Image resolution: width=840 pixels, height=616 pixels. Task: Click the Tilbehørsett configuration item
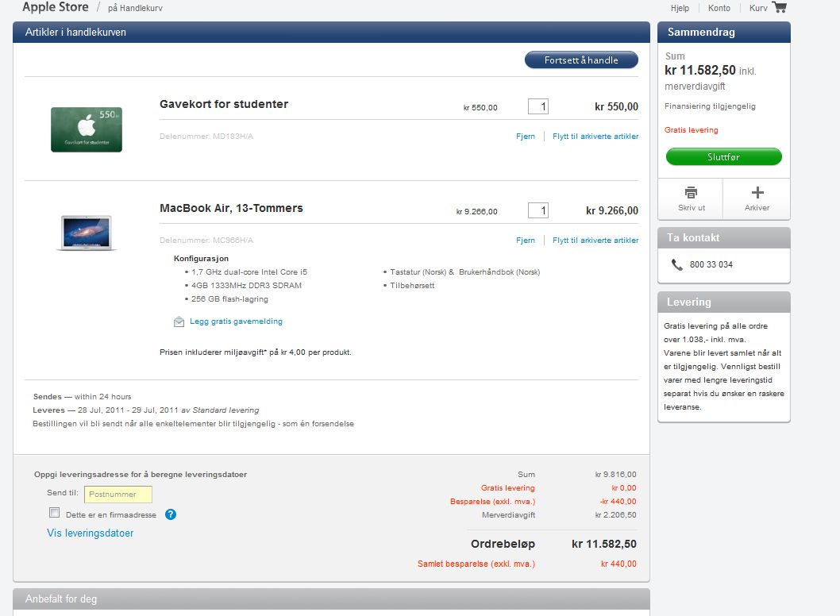(x=412, y=286)
